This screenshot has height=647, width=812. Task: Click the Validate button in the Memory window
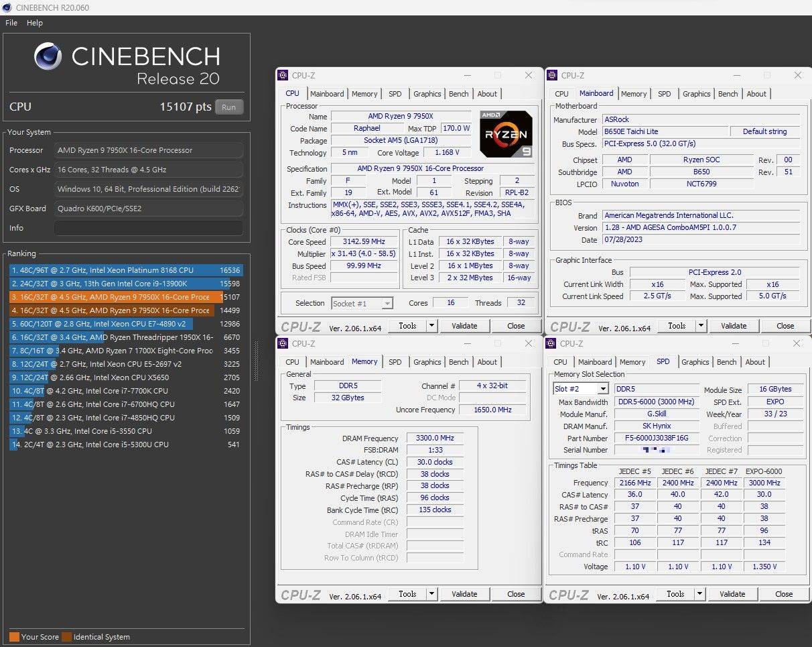point(465,593)
